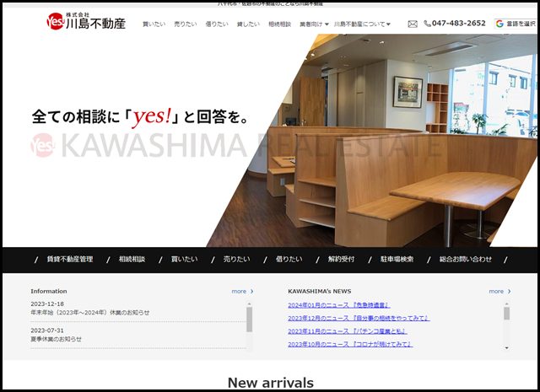The width and height of the screenshot is (540, 392).
Task: Click the news list scroll-up arrow
Action: 506,304
